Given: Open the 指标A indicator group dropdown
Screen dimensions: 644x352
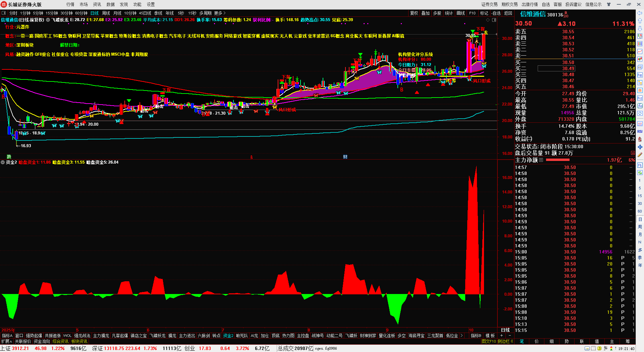Looking at the screenshot, I should (7, 336).
